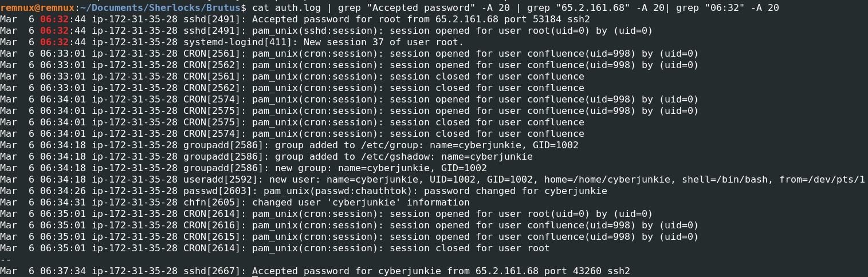868x277 pixels.
Task: Click the remnux@remnux prompt text
Action: [x=37, y=7]
